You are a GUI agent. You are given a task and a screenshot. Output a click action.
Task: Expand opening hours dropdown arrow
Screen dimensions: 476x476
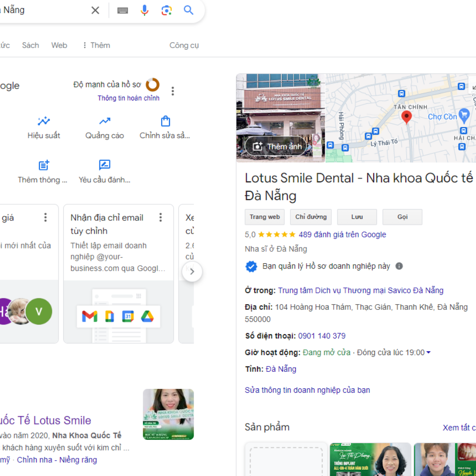tap(428, 352)
